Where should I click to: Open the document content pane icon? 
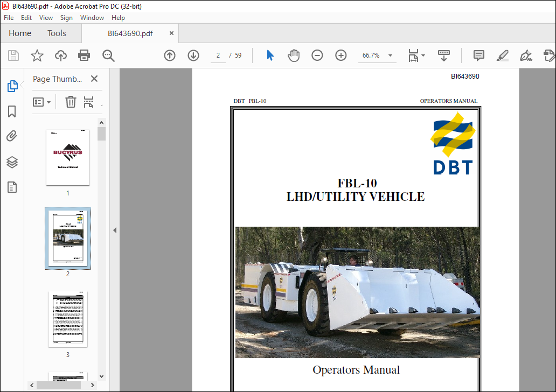coord(12,187)
